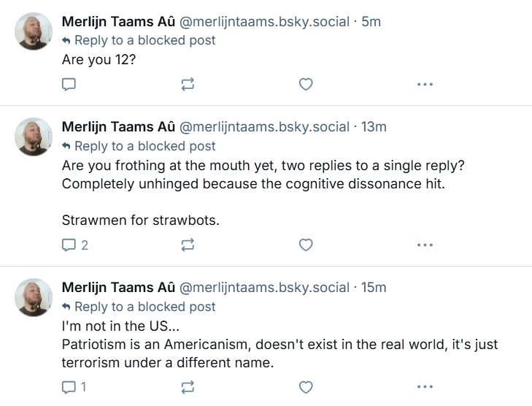Like the "I'm not in the US" post
532x406 pixels.
pos(306,387)
